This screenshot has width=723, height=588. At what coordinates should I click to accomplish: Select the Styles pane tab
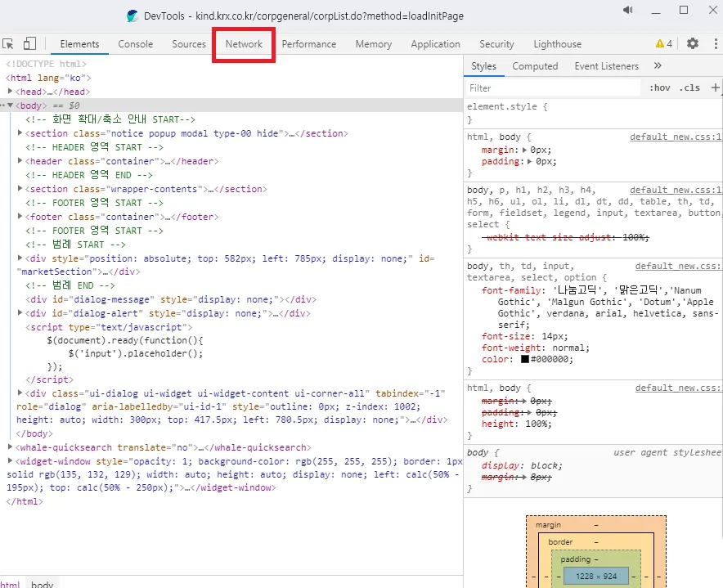[483, 66]
